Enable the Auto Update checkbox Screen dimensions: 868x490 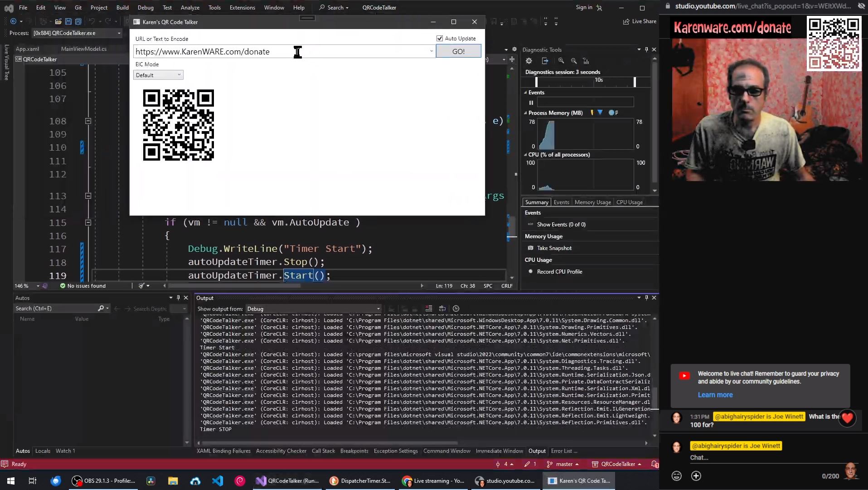tap(440, 38)
